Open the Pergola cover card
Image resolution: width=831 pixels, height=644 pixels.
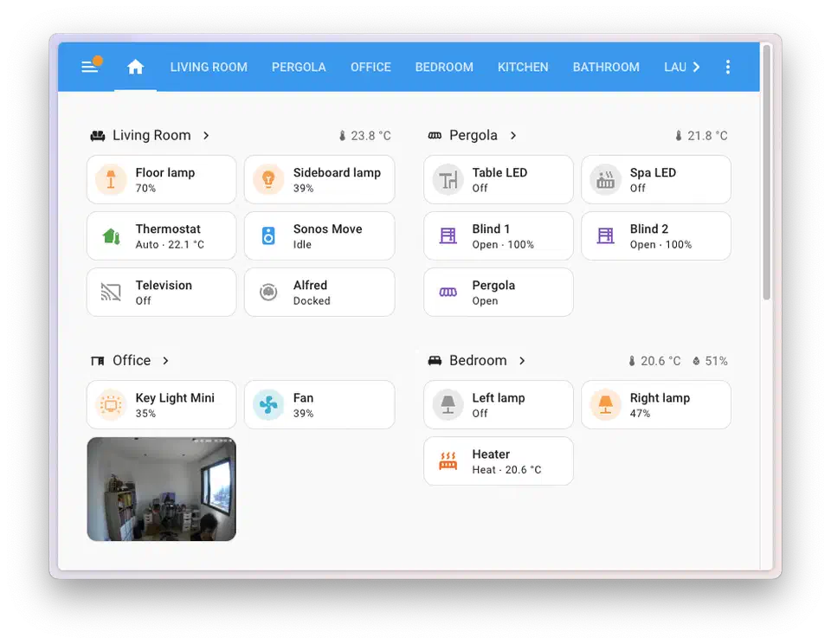coord(498,292)
